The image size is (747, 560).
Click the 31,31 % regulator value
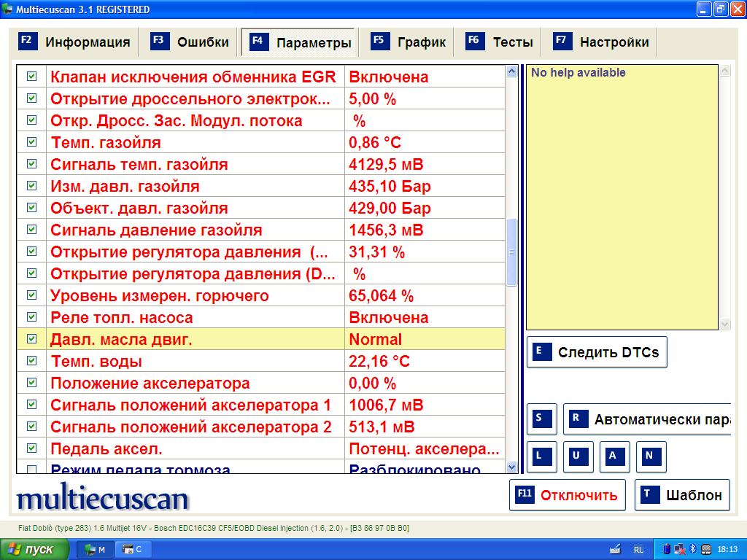[x=377, y=252]
